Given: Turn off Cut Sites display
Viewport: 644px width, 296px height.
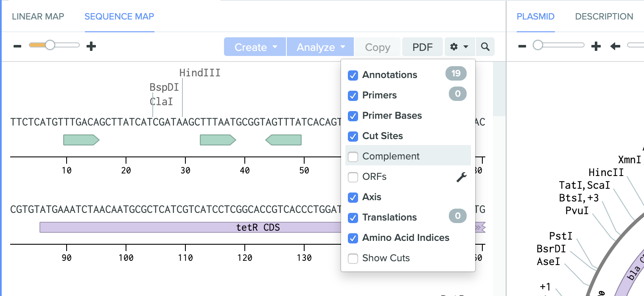Looking at the screenshot, I should [x=353, y=137].
